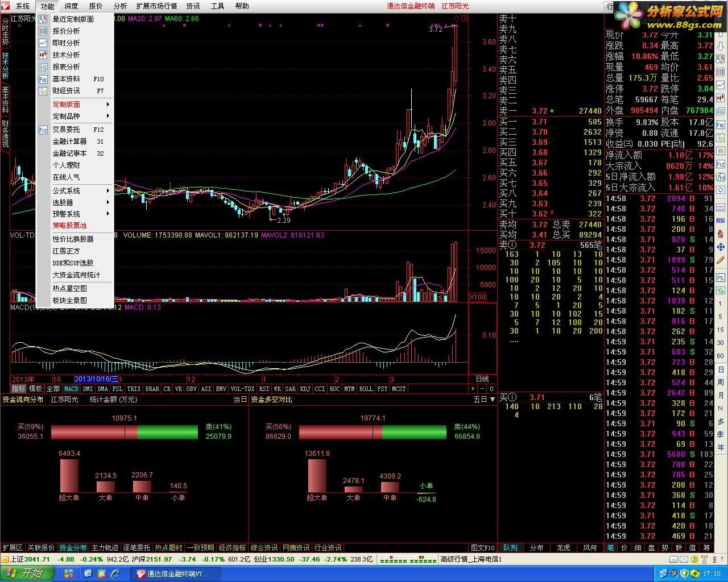Click the 基本资料 vertical side tab
The width and height of the screenshot is (728, 582).
[x=5, y=99]
